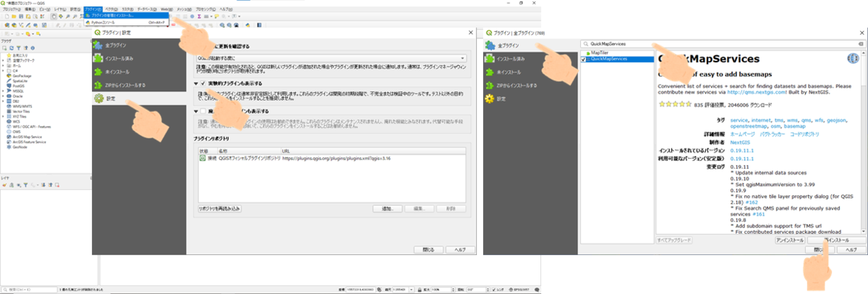Screen dimensions: 868x294
Task: Expand the ホーム browser tree item
Action: pos(3,66)
